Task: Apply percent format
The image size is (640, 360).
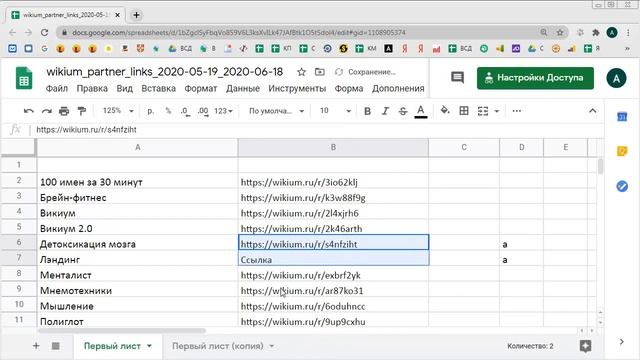Action: pos(168,111)
